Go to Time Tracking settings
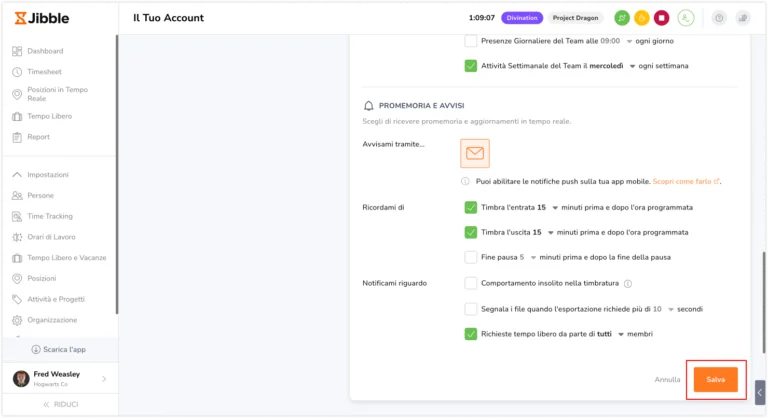The width and height of the screenshot is (768, 418). [50, 216]
